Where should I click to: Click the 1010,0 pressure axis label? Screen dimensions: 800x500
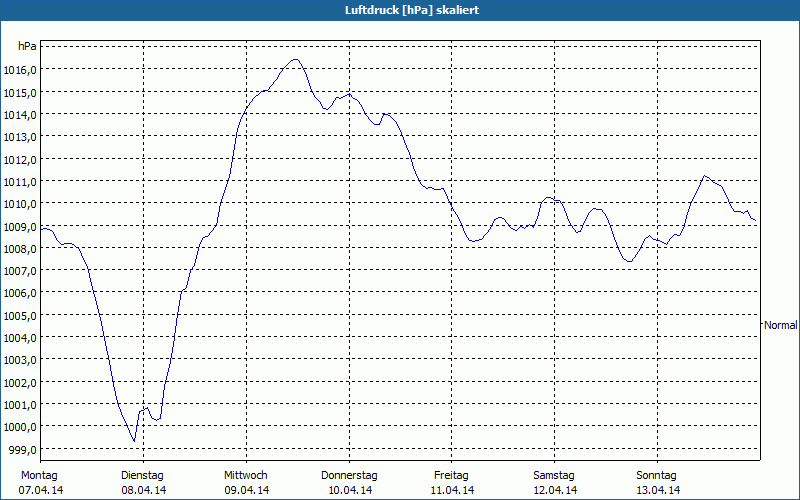(x=20, y=204)
